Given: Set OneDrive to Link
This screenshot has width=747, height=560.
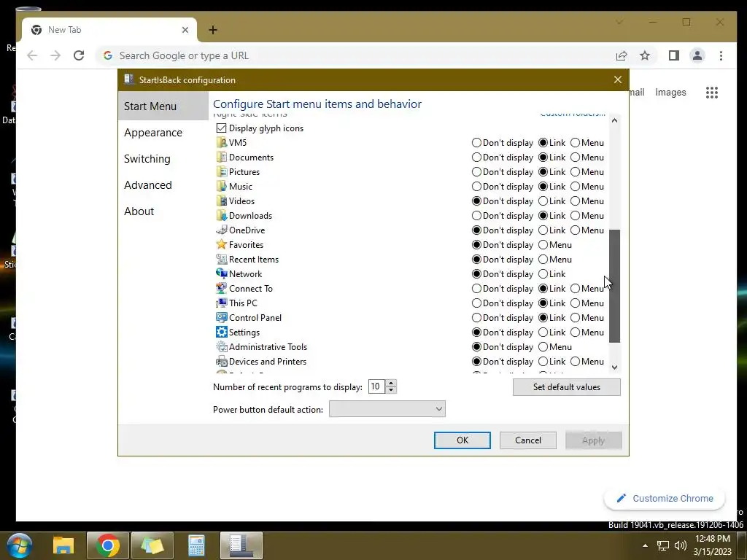Looking at the screenshot, I should 543,230.
